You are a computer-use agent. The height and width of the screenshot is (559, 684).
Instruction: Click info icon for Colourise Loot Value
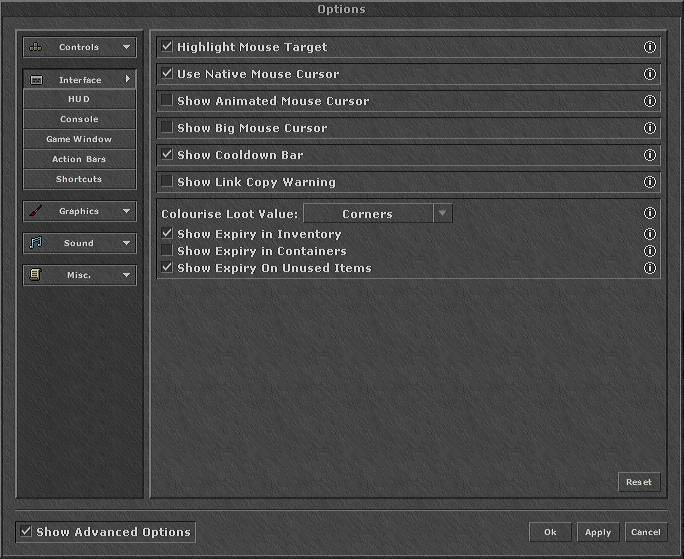[x=650, y=213]
